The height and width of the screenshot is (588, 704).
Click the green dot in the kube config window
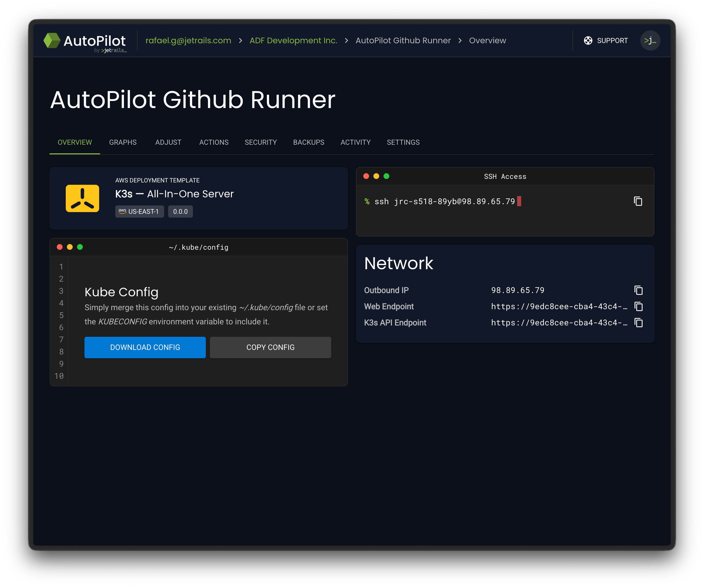tap(80, 247)
